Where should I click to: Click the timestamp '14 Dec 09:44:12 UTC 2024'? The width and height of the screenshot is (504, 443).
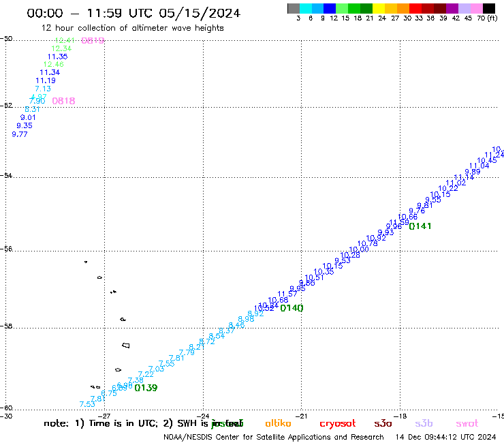446,438
